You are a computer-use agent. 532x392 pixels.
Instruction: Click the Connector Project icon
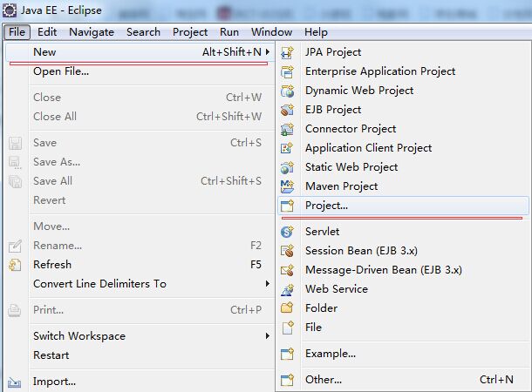point(288,129)
